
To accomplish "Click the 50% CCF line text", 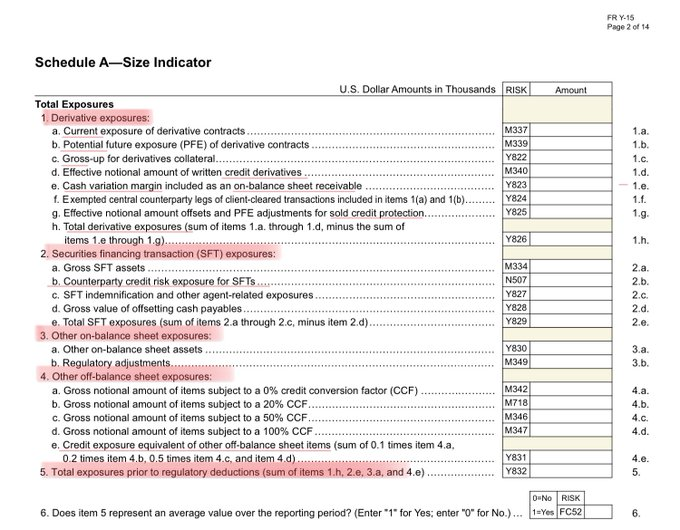I will (185, 418).
